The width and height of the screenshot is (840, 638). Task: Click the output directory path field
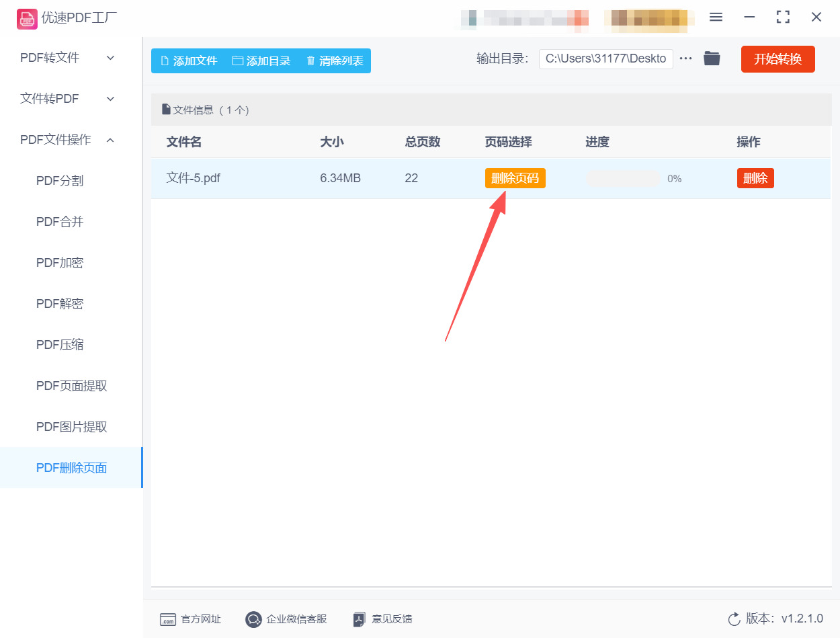tap(606, 58)
